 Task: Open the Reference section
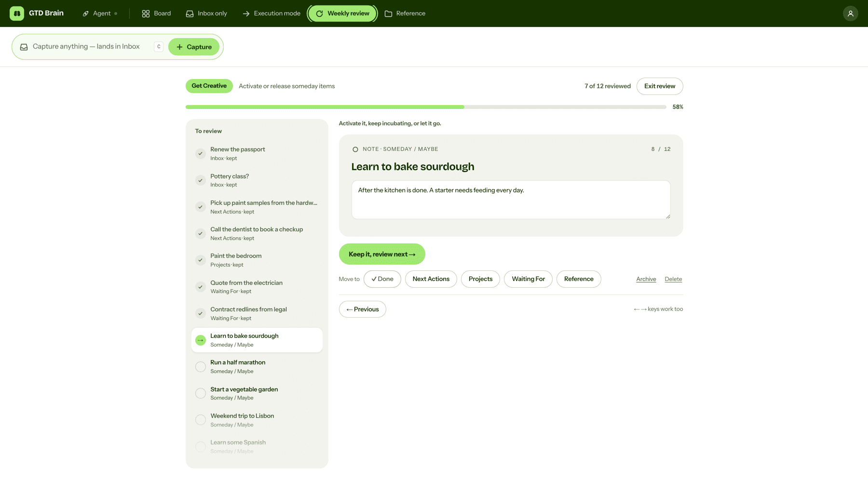[405, 13]
